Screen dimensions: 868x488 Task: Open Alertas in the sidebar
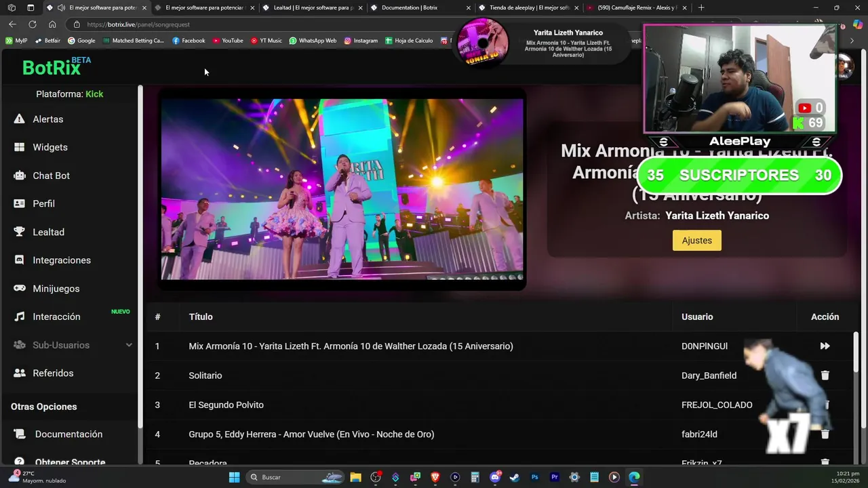coord(47,119)
